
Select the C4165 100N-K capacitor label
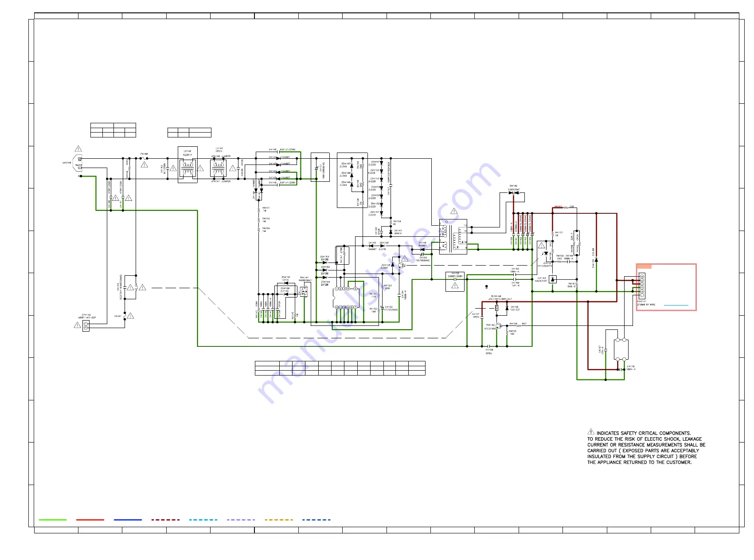(515, 270)
